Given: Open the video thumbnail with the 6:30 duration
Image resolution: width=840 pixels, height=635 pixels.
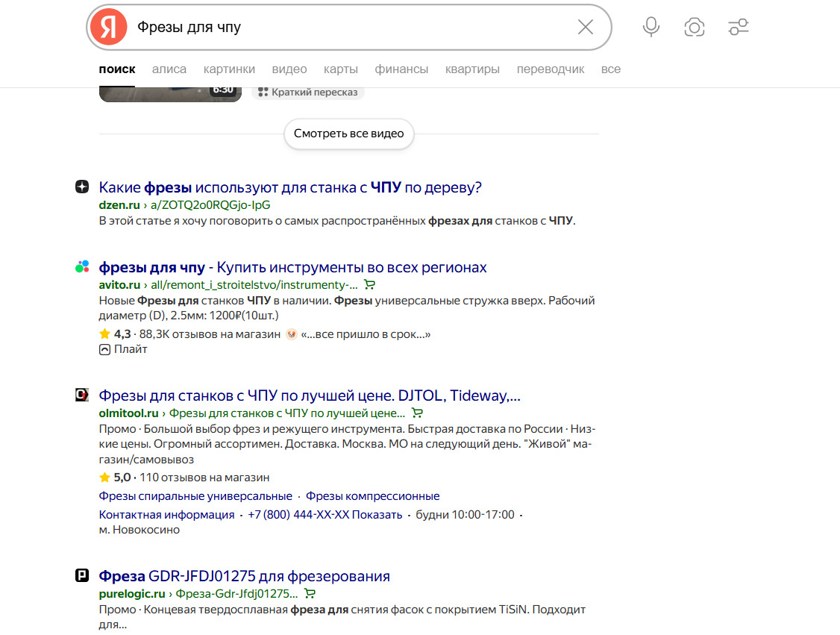Looking at the screenshot, I should (x=170, y=94).
